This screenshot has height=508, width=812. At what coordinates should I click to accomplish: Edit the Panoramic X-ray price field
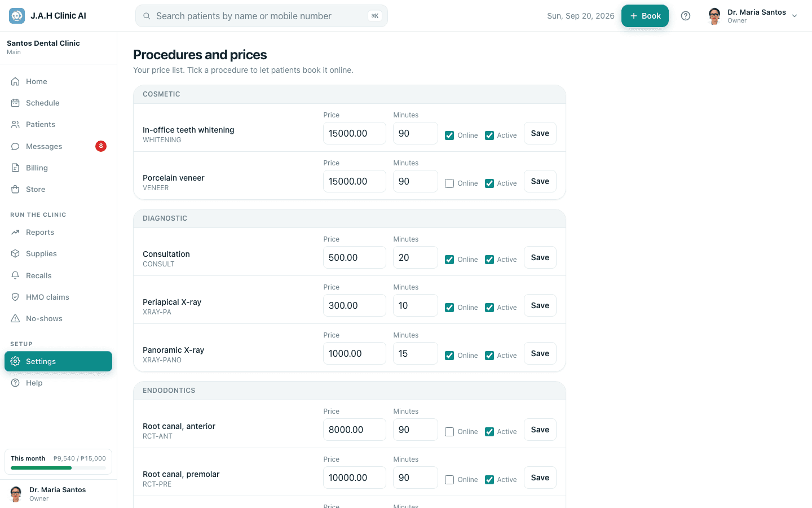[x=355, y=353]
